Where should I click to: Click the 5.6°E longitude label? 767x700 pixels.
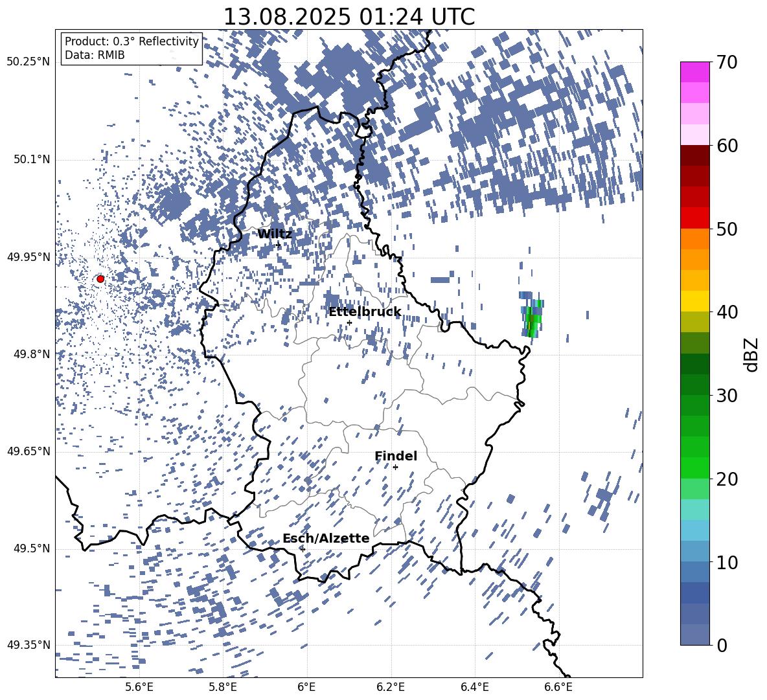[x=139, y=687]
